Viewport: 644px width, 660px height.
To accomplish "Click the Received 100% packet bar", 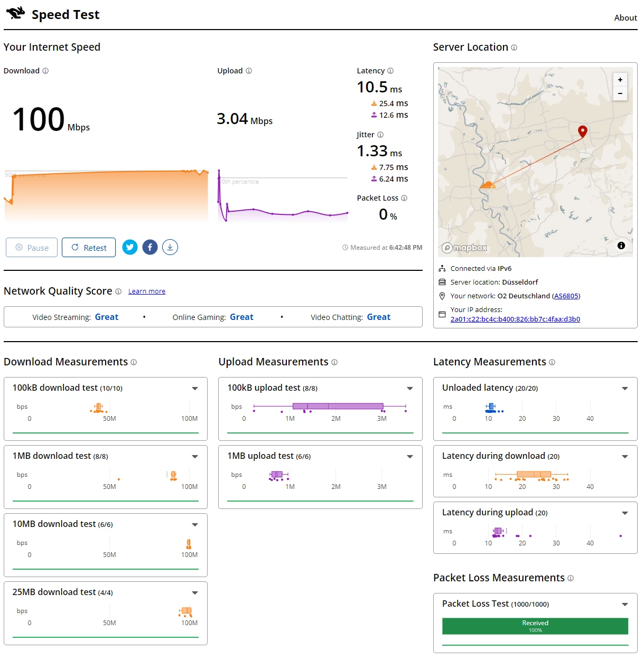I will pyautogui.click(x=535, y=626).
